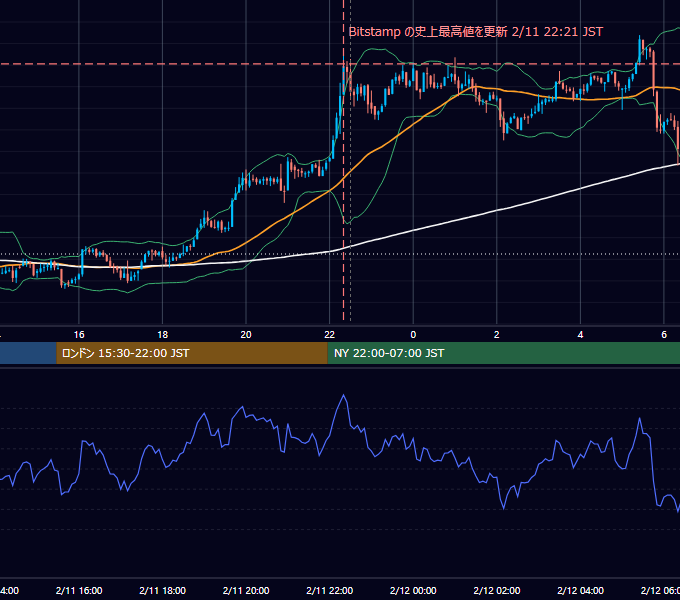Click the 6 hour label on price chart axis
The height and width of the screenshot is (600, 680).
coord(664,335)
